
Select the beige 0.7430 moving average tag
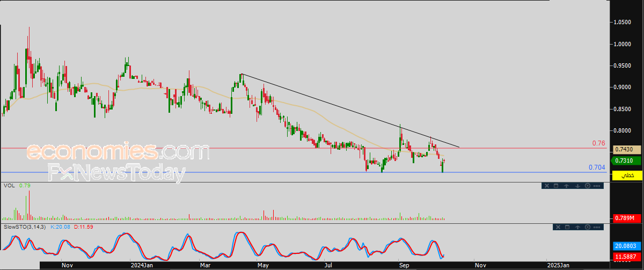[627, 150]
